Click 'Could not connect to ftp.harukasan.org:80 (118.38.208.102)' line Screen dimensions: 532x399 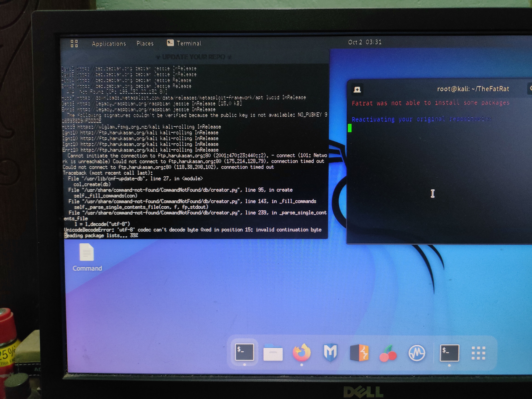click(x=168, y=167)
